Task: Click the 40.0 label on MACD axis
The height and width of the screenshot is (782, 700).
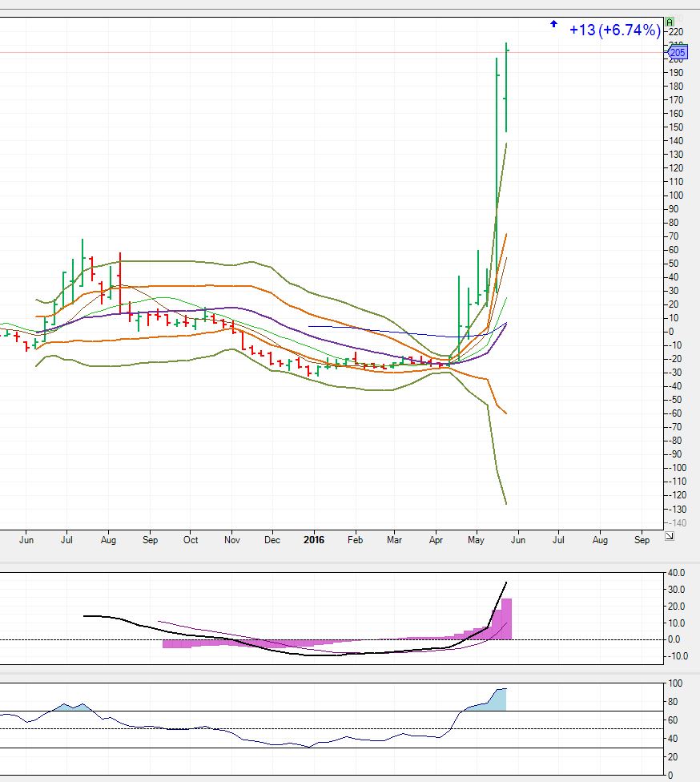Action: click(678, 573)
